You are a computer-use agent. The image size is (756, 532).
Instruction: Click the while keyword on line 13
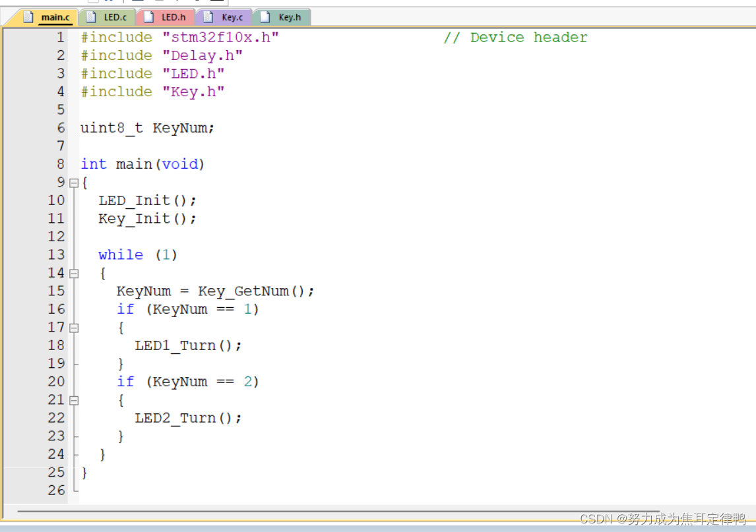(x=121, y=255)
